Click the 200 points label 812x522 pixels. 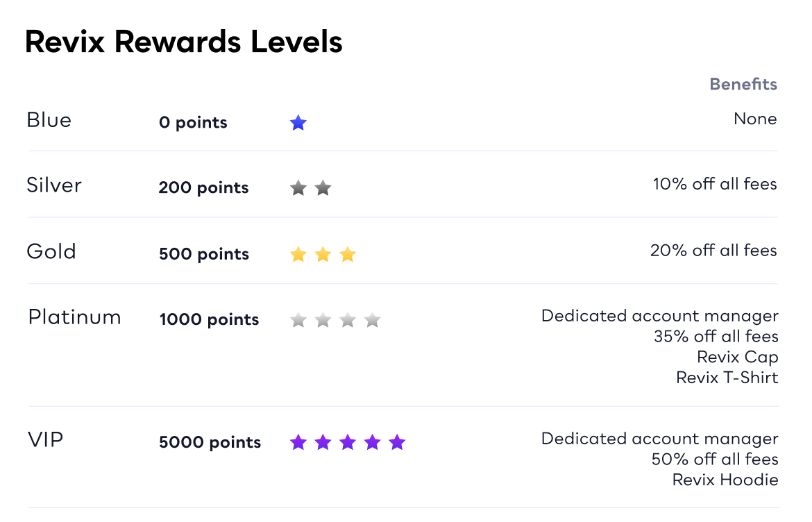[203, 187]
